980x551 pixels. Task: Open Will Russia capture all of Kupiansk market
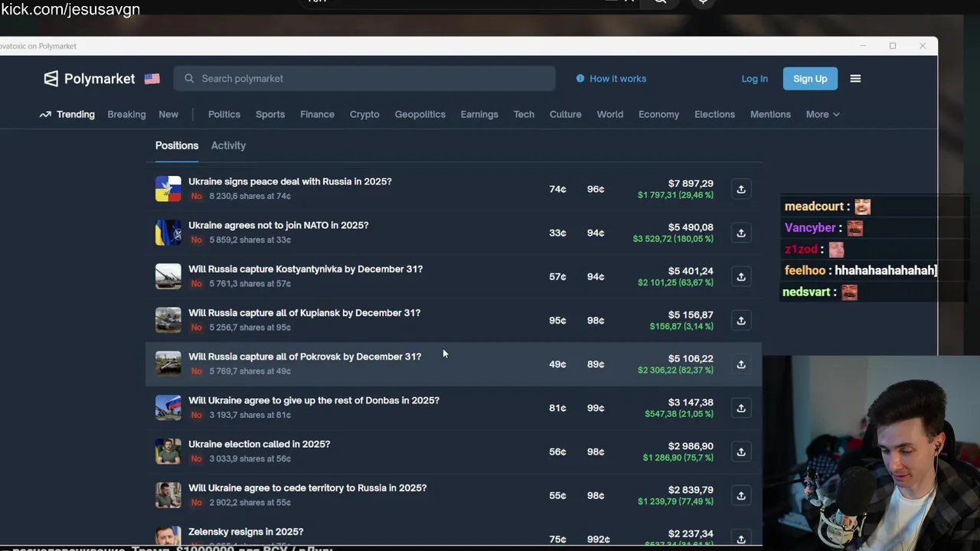click(x=305, y=313)
